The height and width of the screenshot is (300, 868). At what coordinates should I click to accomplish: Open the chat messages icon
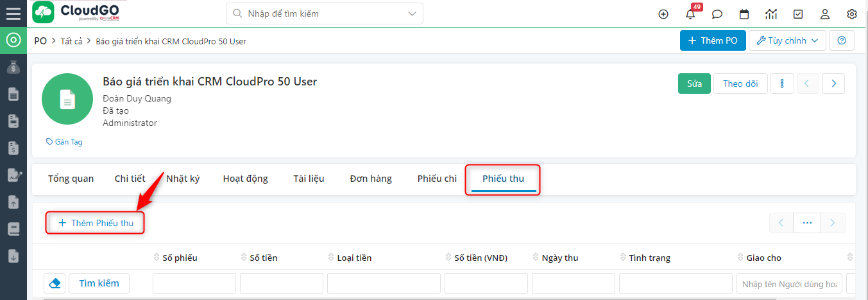[717, 14]
